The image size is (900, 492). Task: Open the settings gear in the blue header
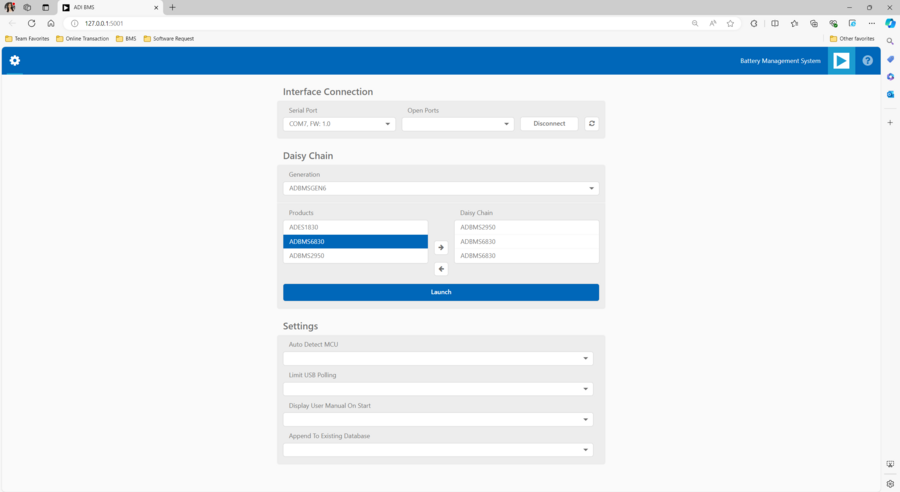pyautogui.click(x=14, y=61)
